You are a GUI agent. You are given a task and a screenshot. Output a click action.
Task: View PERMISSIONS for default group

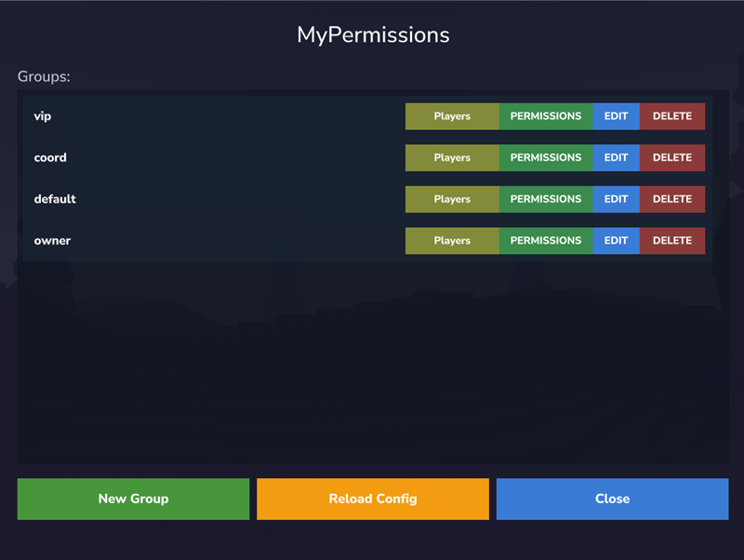(x=546, y=199)
